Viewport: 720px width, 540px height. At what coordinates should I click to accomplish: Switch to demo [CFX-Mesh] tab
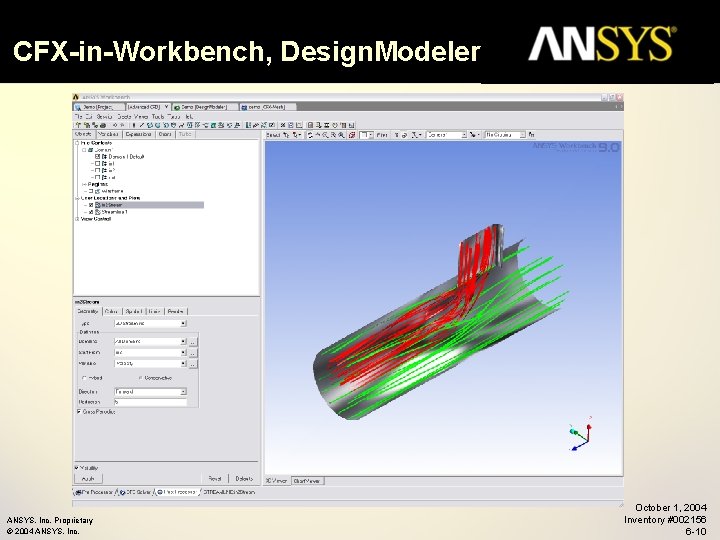coord(267,107)
